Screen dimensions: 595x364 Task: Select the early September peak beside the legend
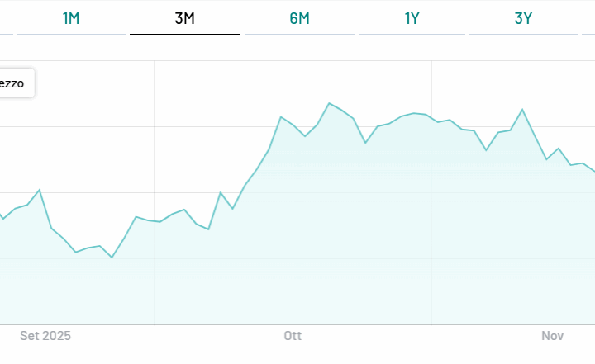tap(40, 190)
